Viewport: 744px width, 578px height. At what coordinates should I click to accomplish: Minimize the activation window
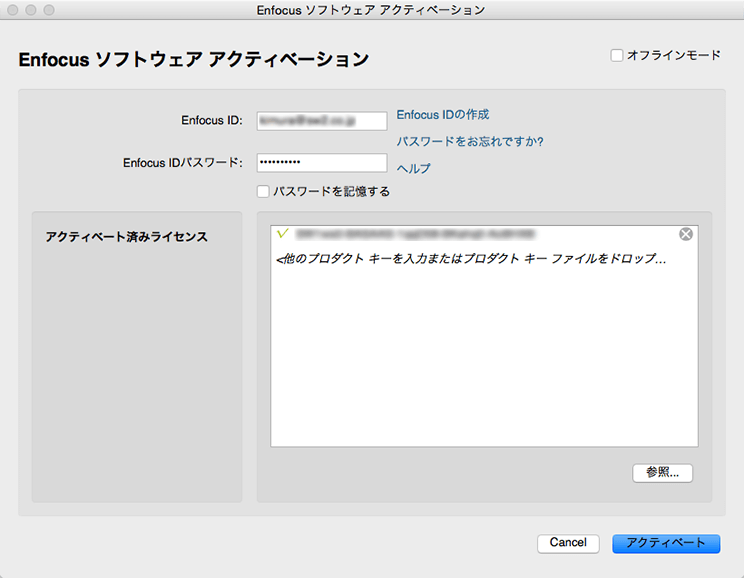[x=31, y=10]
